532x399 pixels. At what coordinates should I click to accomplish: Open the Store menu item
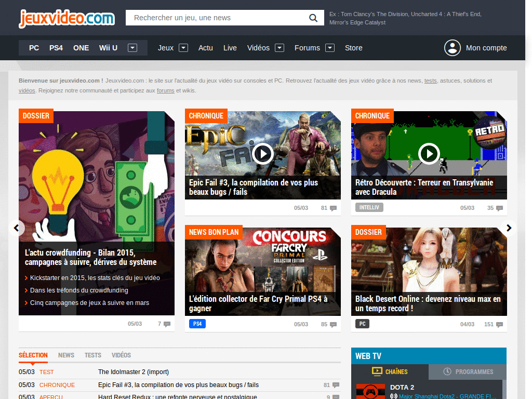[x=354, y=48]
